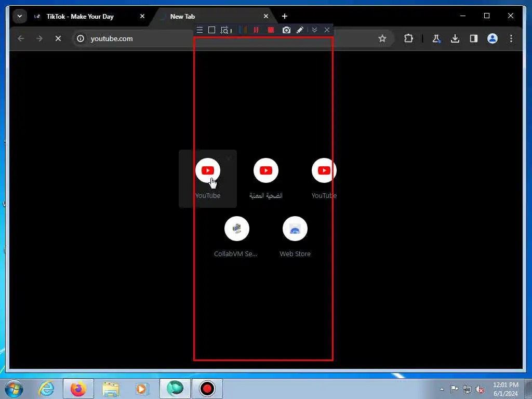Switch to Firefox in the taskbar
The width and height of the screenshot is (532, 399).
[78, 389]
